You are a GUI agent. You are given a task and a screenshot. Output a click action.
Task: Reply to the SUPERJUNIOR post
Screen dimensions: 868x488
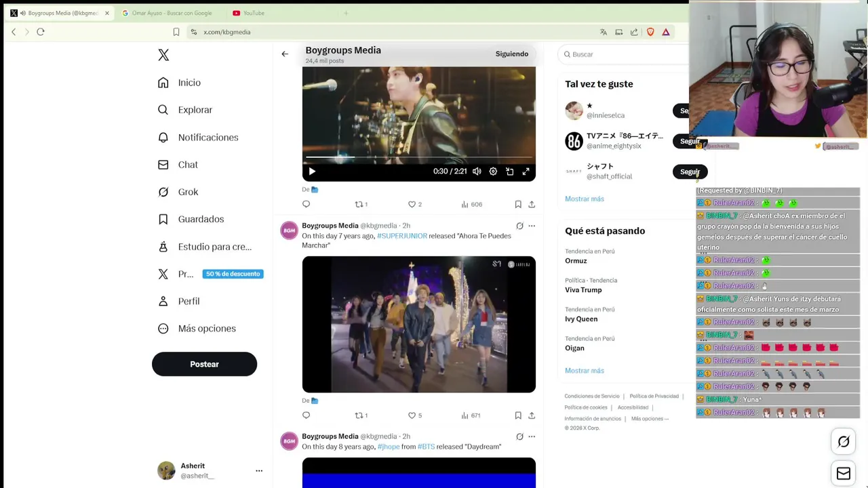click(x=306, y=415)
